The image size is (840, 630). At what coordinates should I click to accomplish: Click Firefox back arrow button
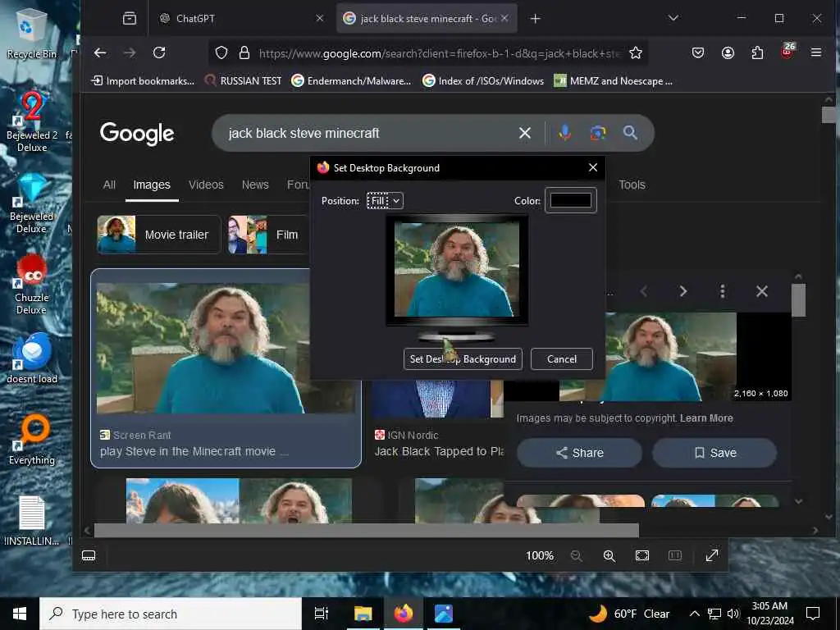point(100,52)
